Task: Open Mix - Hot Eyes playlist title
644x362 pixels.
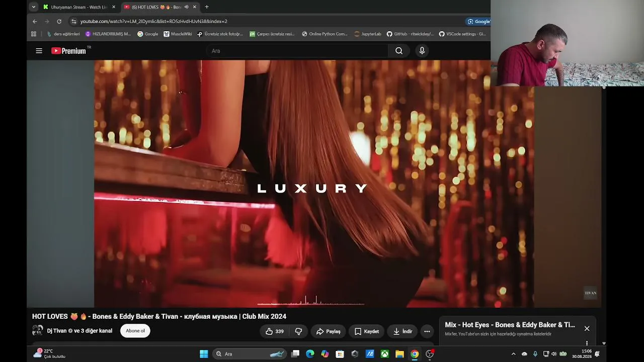Action: click(x=510, y=325)
